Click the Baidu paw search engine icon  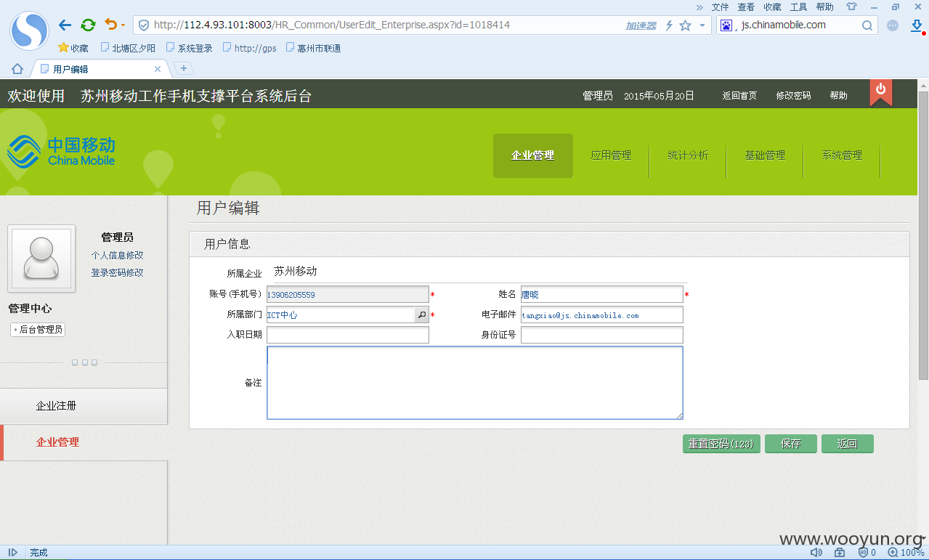pos(726,25)
